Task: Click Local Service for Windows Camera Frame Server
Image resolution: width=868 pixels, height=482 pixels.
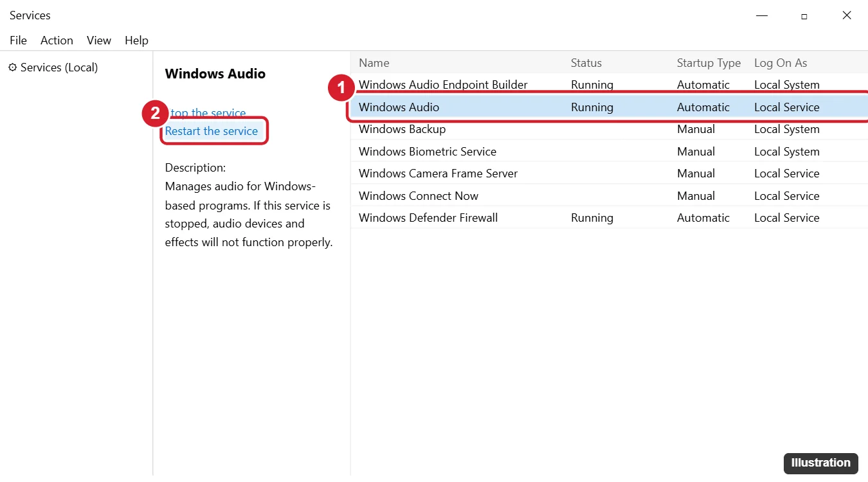Action: [787, 174]
